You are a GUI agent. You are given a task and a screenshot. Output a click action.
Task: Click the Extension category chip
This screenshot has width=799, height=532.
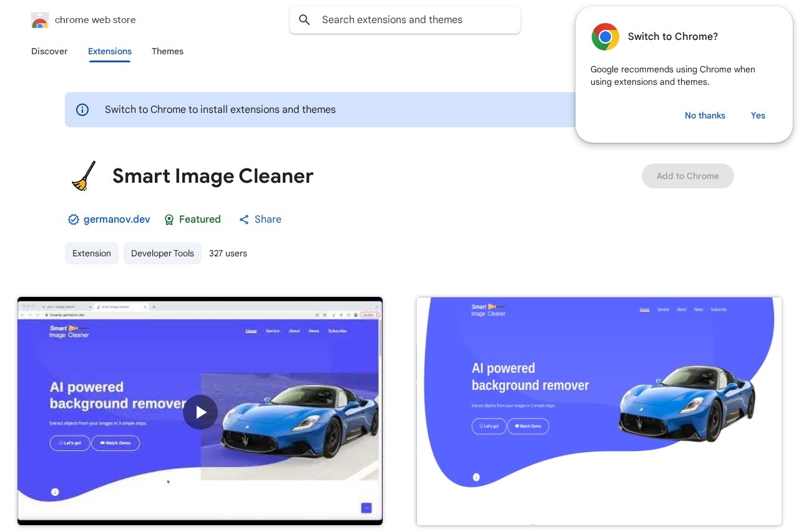pyautogui.click(x=91, y=253)
